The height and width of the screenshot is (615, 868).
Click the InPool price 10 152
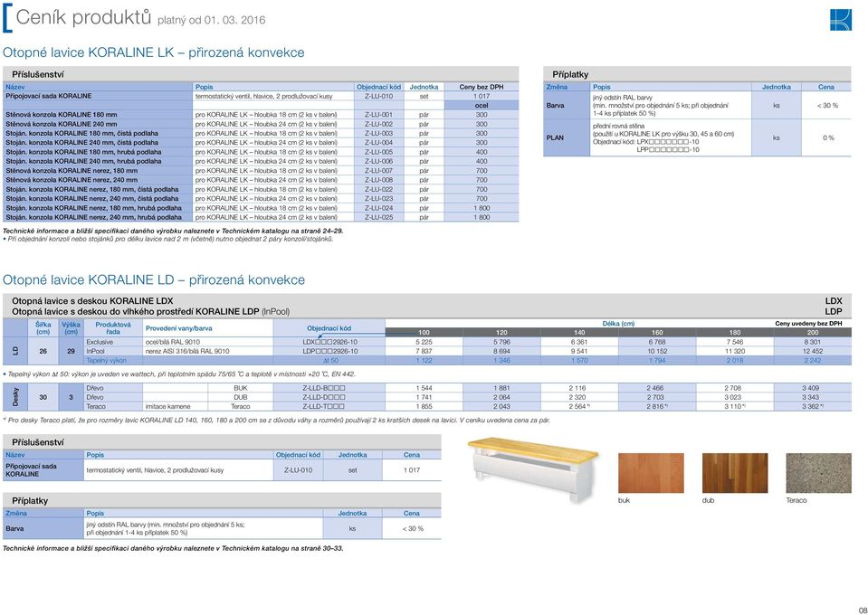657,351
